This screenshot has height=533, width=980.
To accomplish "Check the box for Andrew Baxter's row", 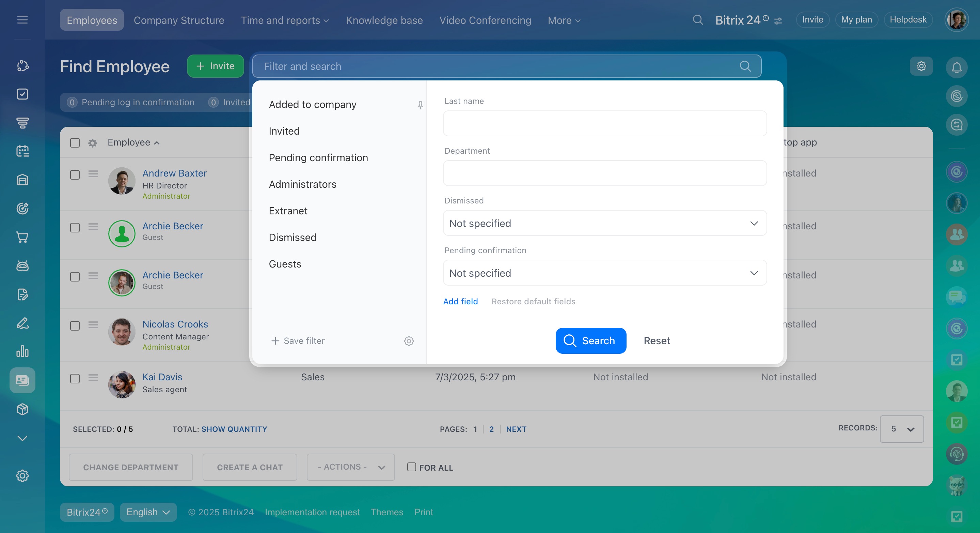I will click(x=75, y=175).
